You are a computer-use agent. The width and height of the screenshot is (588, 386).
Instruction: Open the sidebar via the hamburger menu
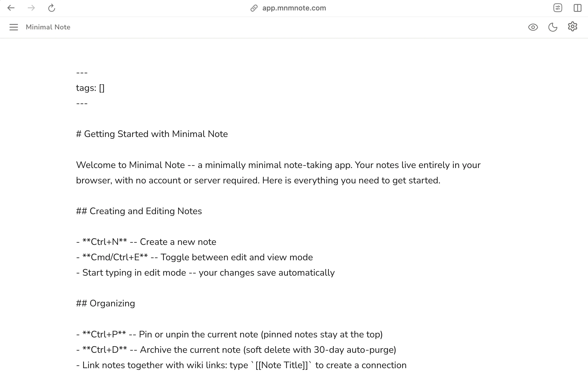pos(13,27)
